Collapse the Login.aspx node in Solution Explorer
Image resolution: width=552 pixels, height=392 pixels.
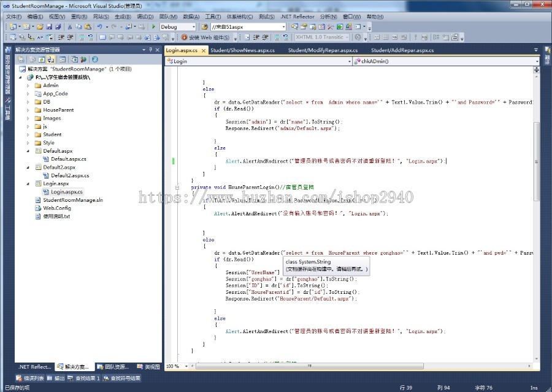pyautogui.click(x=28, y=183)
